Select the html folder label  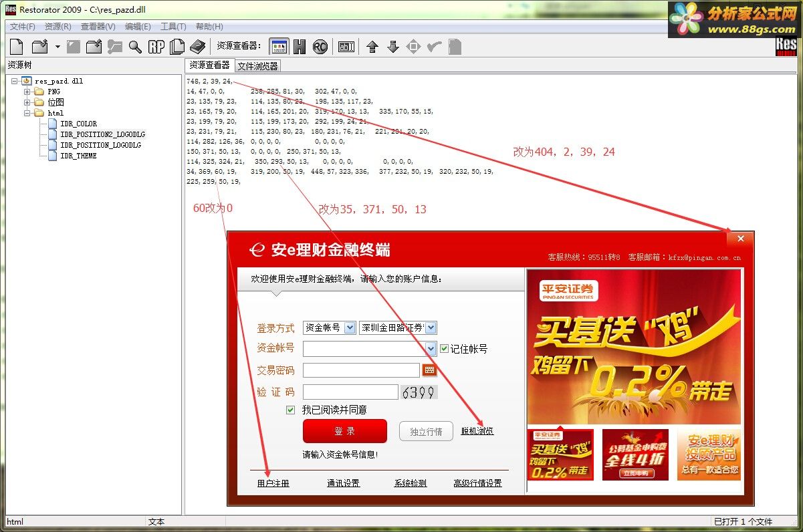point(55,113)
